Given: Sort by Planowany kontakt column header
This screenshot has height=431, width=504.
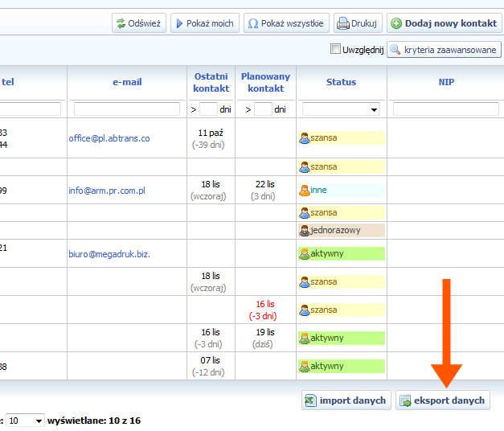Looking at the screenshot, I should click(x=265, y=82).
